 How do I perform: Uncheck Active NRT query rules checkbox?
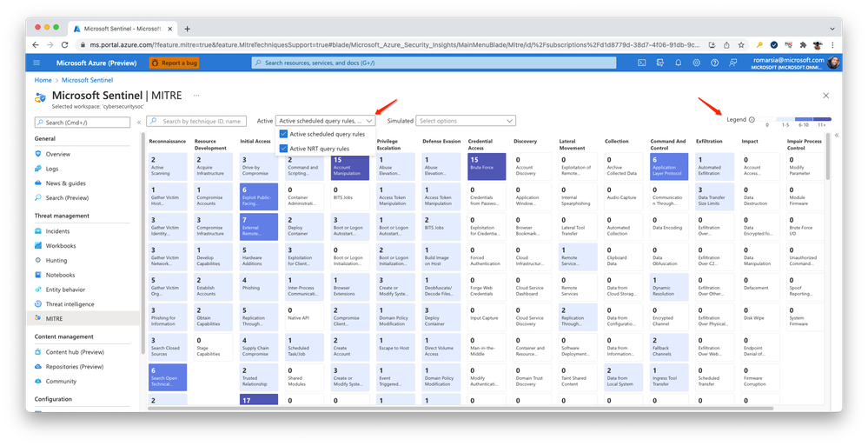click(283, 149)
